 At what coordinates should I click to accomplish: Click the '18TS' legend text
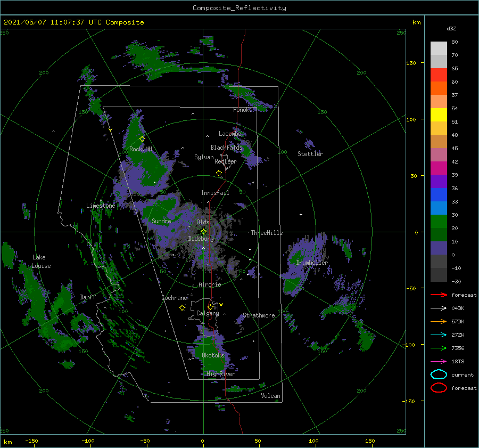click(x=458, y=362)
